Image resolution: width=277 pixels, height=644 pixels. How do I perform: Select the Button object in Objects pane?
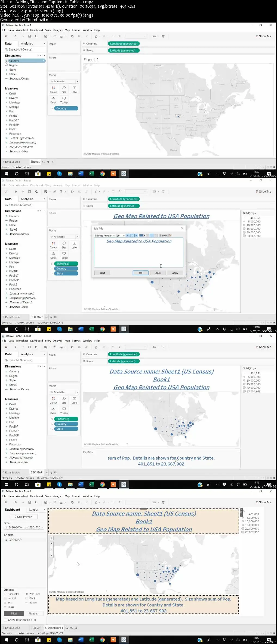(x=31, y=603)
